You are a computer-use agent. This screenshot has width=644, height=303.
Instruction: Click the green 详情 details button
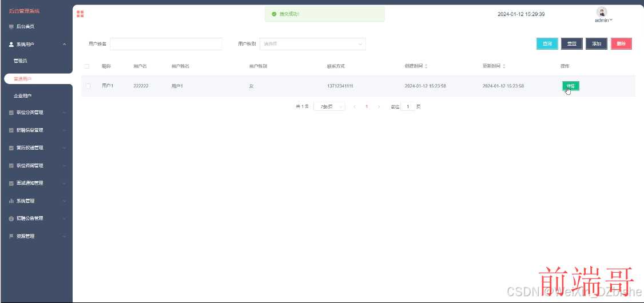pos(570,86)
